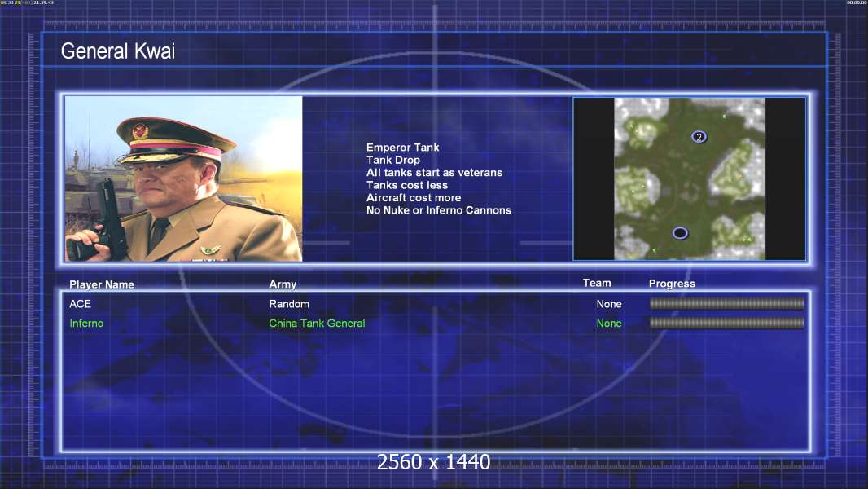Screen dimensions: 868x489
Task: Click ACE progress bar
Action: 726,303
